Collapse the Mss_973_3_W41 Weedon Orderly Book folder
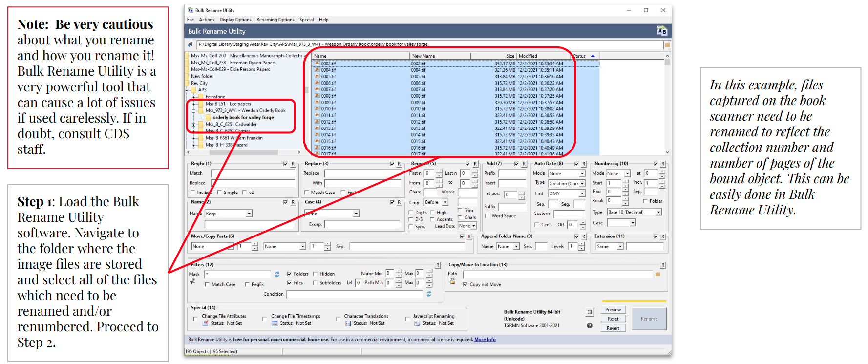 [x=194, y=111]
